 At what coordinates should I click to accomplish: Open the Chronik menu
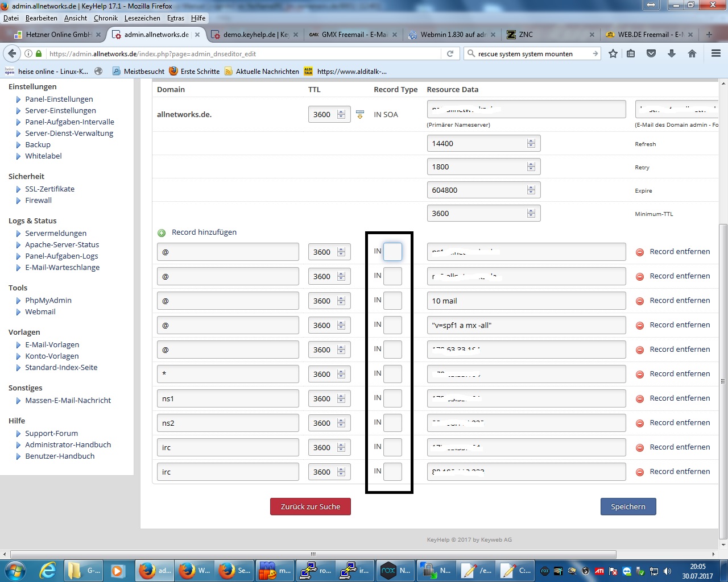pyautogui.click(x=105, y=18)
